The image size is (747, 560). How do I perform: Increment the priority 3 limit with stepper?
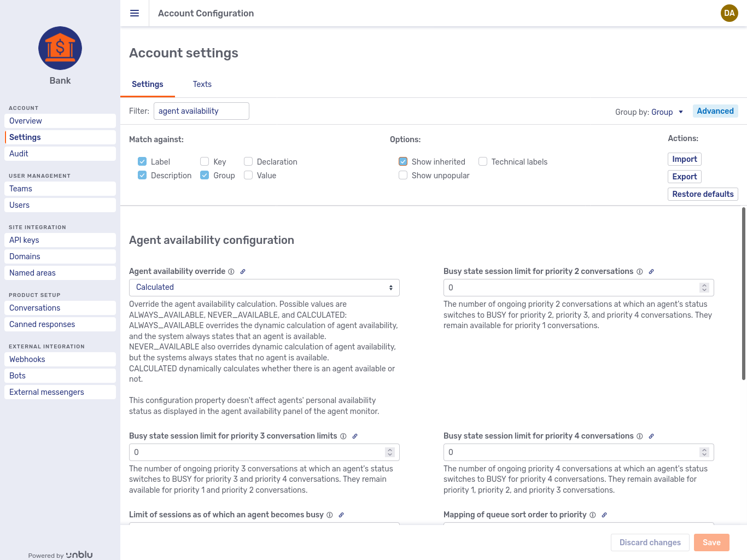coord(389,449)
